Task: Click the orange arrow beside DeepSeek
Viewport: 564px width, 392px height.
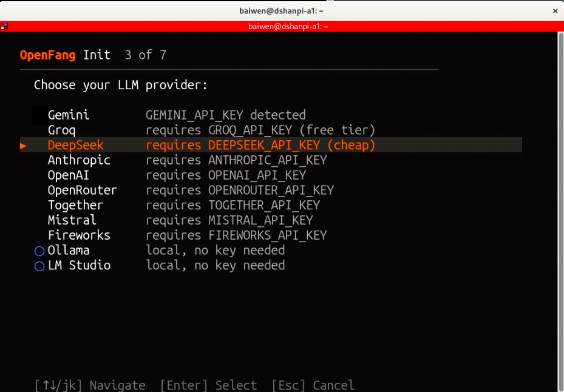Action: (x=23, y=146)
